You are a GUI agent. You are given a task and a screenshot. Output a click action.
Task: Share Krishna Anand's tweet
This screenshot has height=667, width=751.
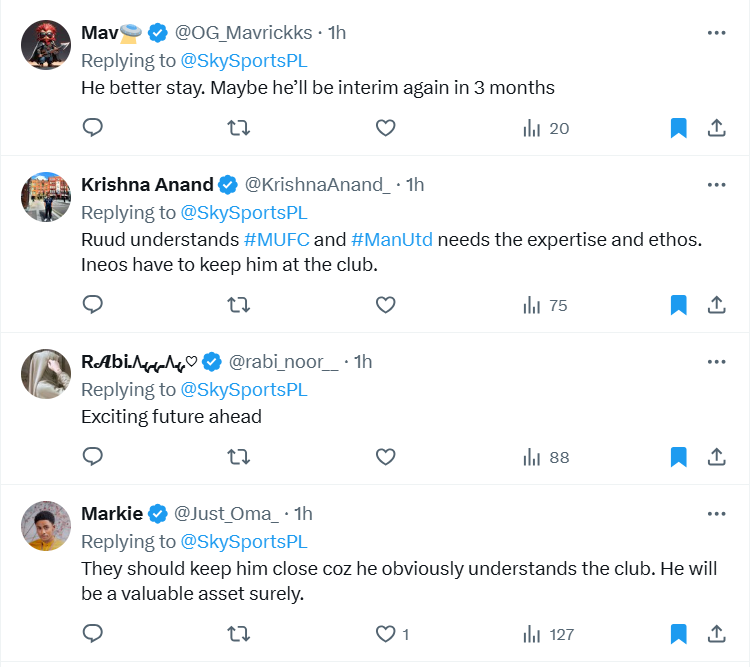(x=716, y=305)
